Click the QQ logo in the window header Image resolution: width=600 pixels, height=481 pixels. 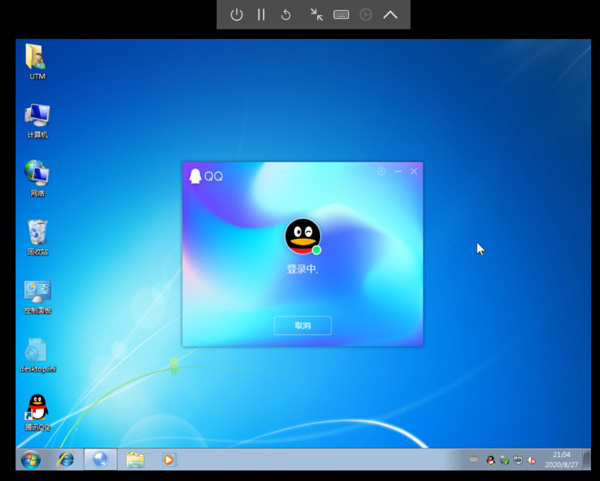[206, 176]
